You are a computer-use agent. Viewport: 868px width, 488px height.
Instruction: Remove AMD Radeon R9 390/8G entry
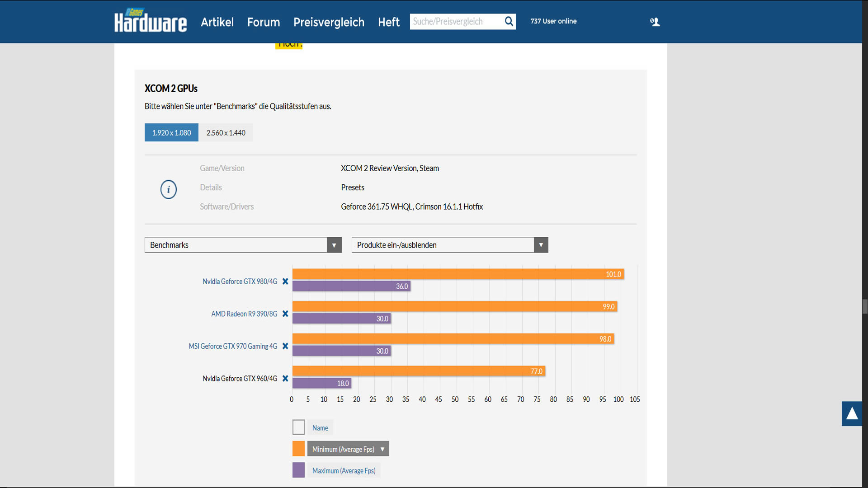click(x=285, y=314)
